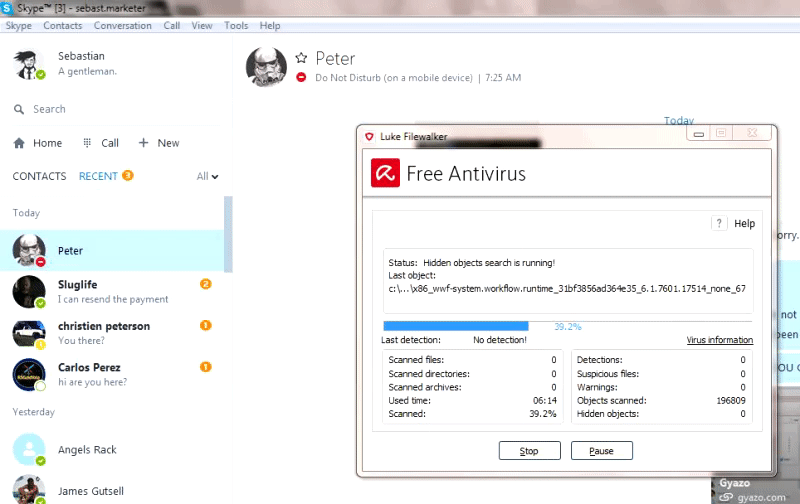This screenshot has height=504, width=800.
Task: Expand the All contacts filter dropdown
Action: (x=208, y=177)
